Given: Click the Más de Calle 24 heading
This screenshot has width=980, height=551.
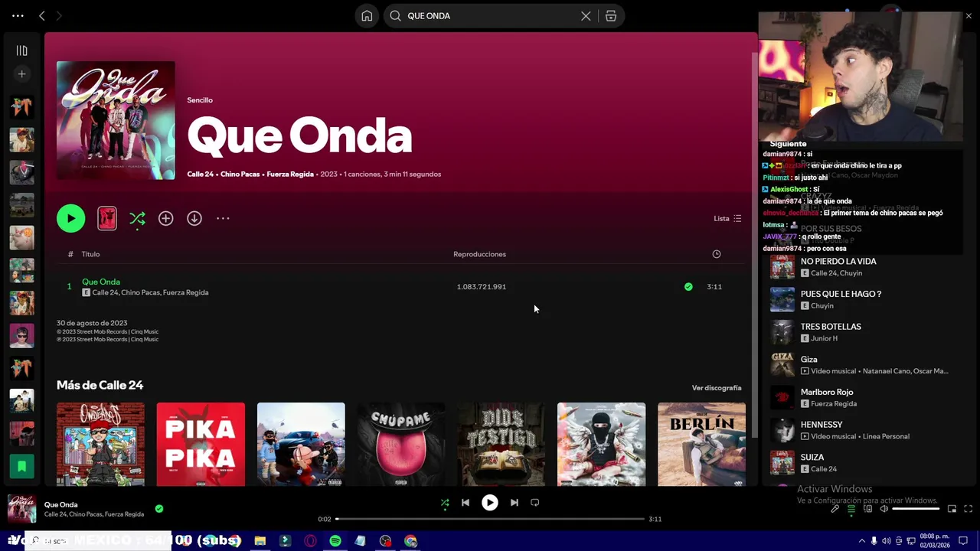Looking at the screenshot, I should click(100, 385).
